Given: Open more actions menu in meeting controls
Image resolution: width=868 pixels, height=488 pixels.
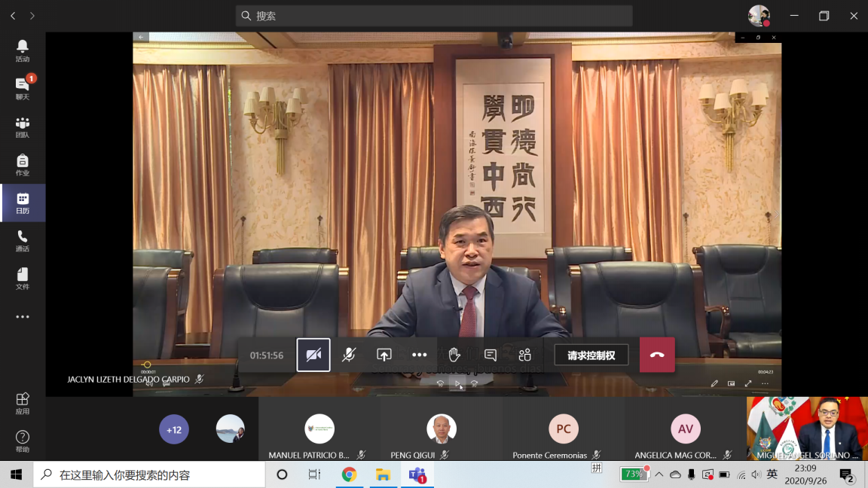Looking at the screenshot, I should 420,355.
